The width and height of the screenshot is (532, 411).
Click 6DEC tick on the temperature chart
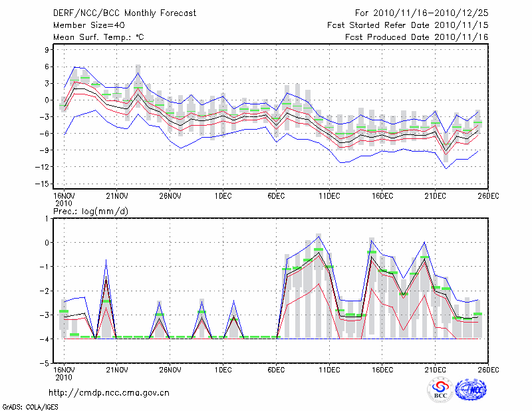point(276,196)
